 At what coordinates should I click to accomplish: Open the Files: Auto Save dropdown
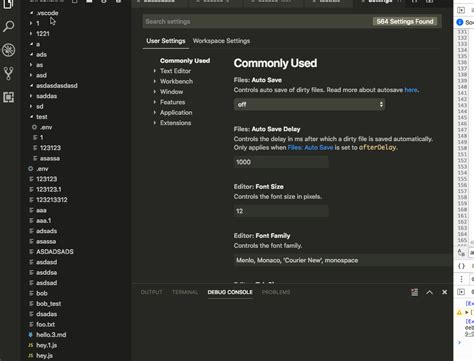tap(309, 105)
